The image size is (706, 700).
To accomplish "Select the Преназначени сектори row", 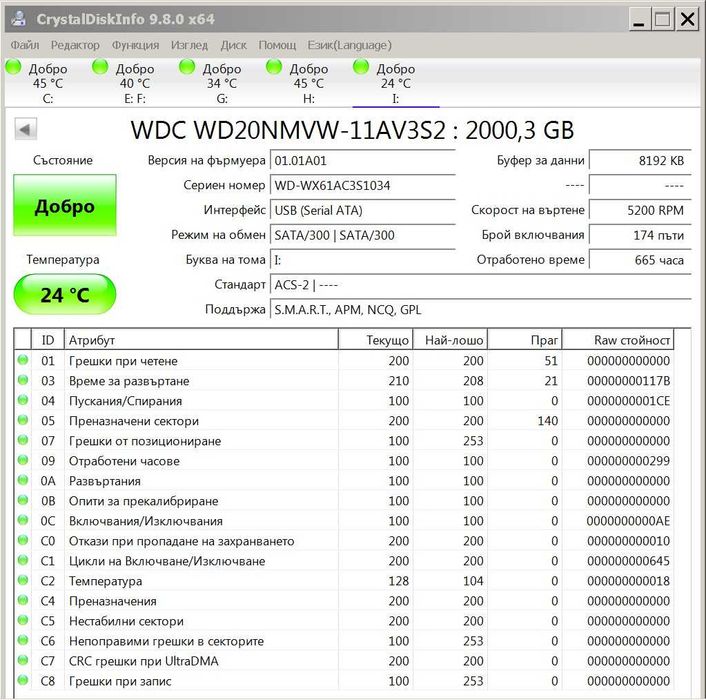I will (x=344, y=421).
